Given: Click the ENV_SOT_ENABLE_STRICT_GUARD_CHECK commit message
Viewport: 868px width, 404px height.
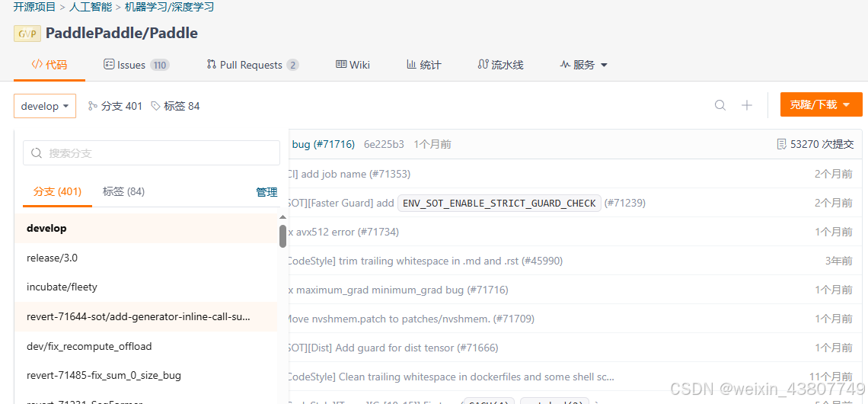Looking at the screenshot, I should [x=499, y=204].
